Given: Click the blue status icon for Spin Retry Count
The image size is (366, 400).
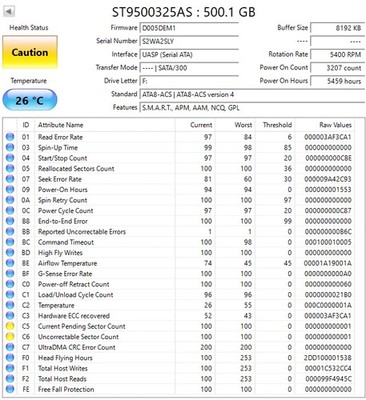Looking at the screenshot, I should [x=10, y=200].
